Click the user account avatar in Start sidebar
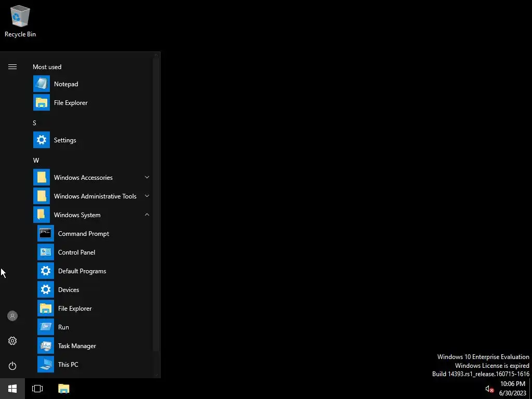532x399 pixels. 12,316
